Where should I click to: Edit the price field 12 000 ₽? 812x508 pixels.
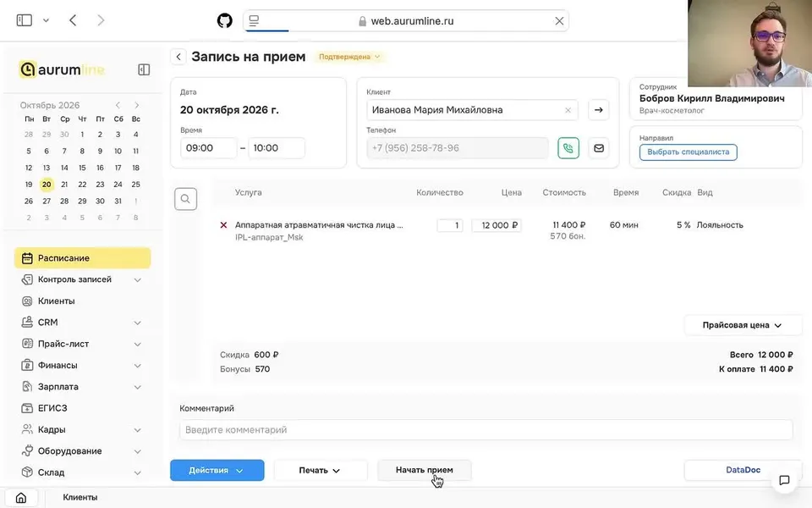click(x=497, y=225)
